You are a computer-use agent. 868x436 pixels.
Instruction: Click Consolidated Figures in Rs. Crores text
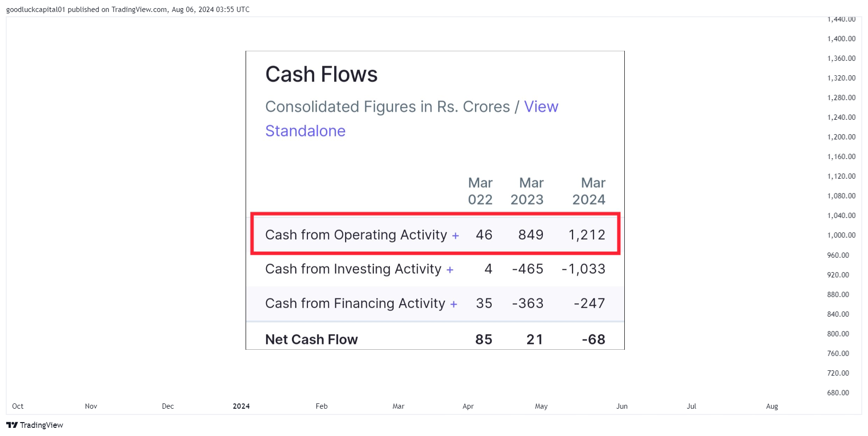387,106
